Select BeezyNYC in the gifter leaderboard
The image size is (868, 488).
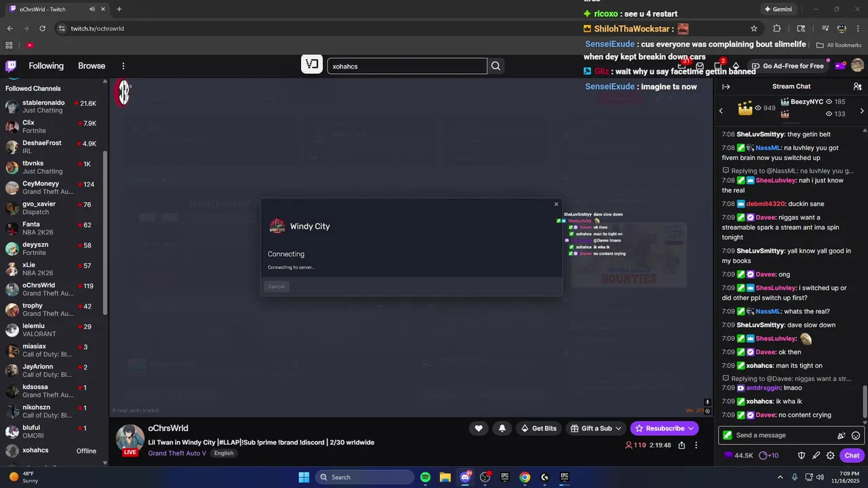tap(806, 102)
